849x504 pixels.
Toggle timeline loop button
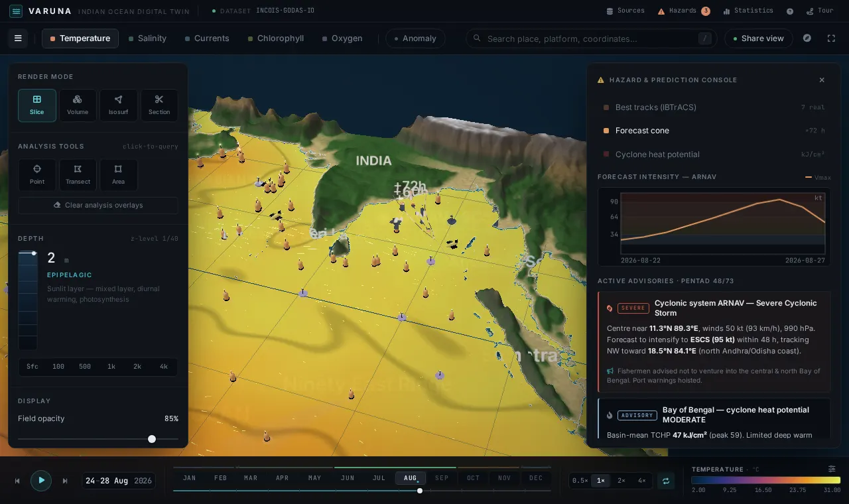(666, 480)
